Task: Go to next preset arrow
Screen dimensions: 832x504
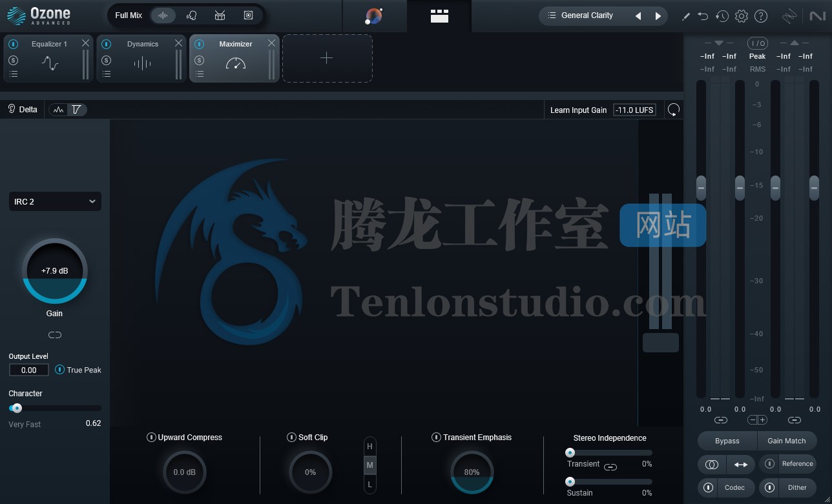Action: 658,16
